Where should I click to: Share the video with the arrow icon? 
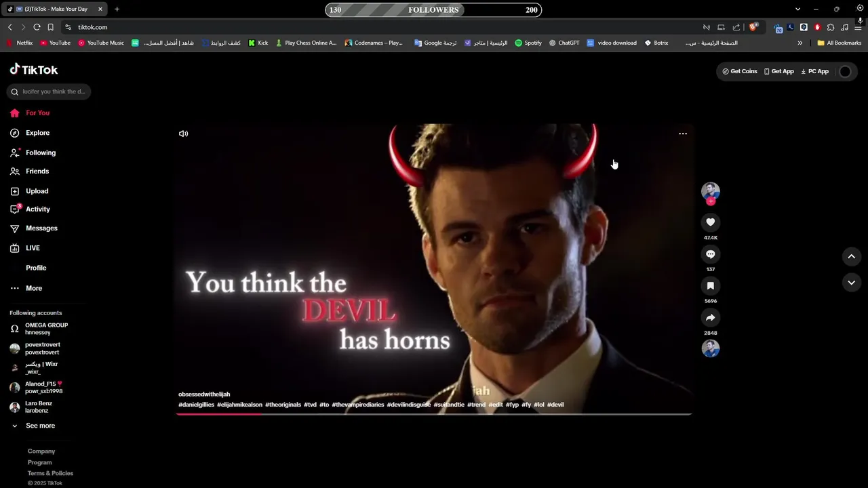(x=711, y=318)
